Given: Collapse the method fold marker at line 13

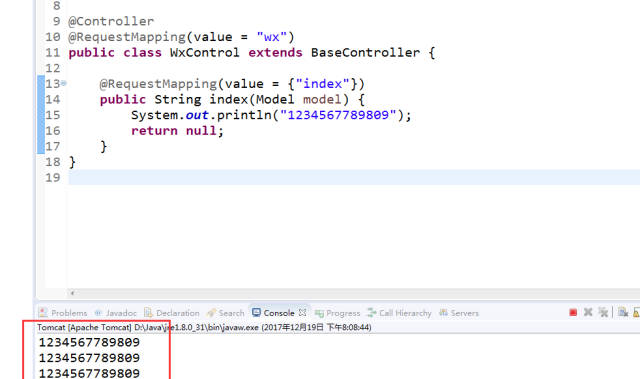Looking at the screenshot, I should (63, 84).
